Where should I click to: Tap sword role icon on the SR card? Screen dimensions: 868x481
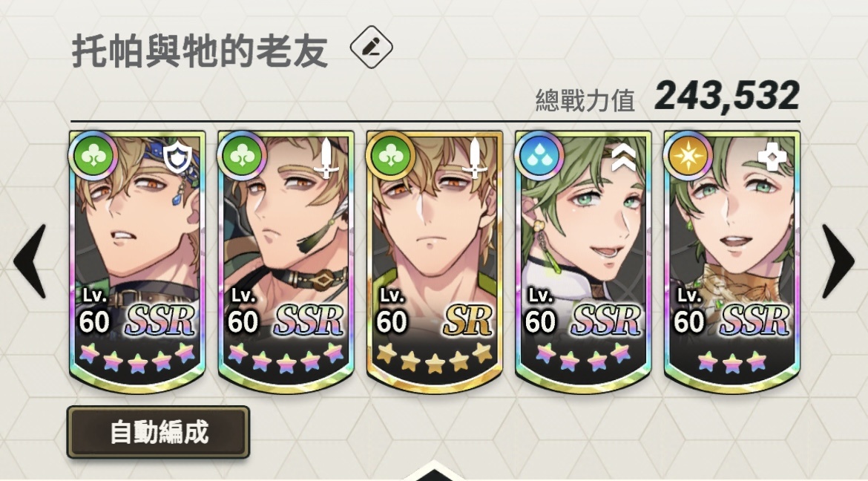point(475,159)
